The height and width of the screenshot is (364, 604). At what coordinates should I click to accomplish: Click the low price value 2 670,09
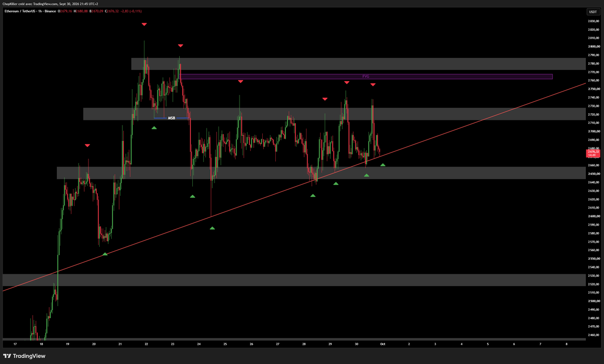98,11
